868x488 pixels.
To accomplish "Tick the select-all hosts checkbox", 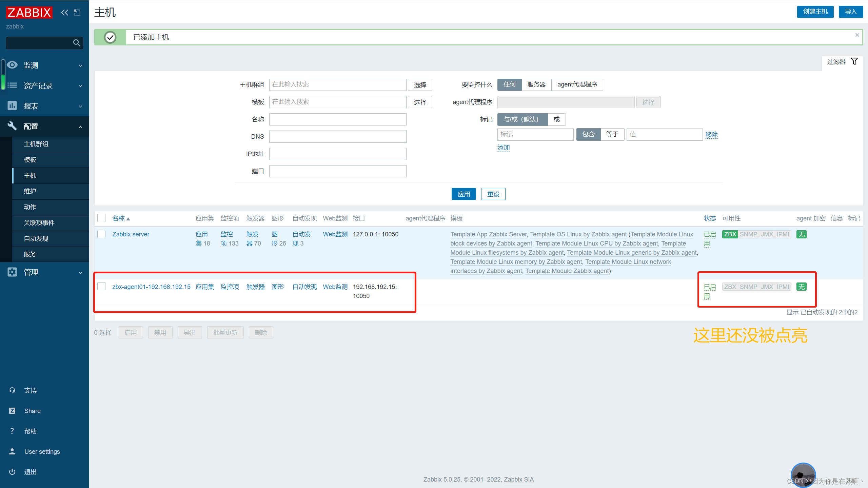I will pos(101,218).
